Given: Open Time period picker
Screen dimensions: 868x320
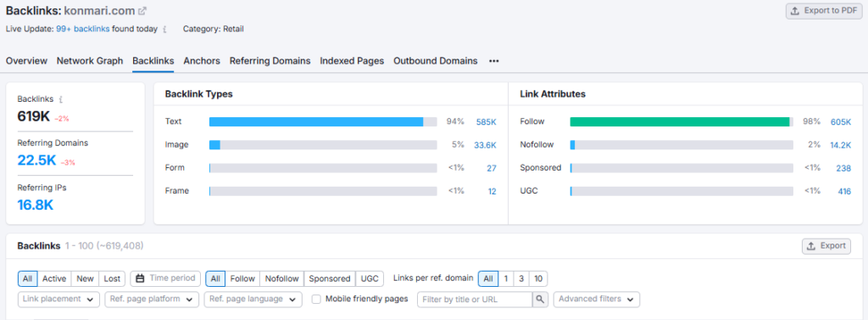Looking at the screenshot, I should tap(165, 278).
